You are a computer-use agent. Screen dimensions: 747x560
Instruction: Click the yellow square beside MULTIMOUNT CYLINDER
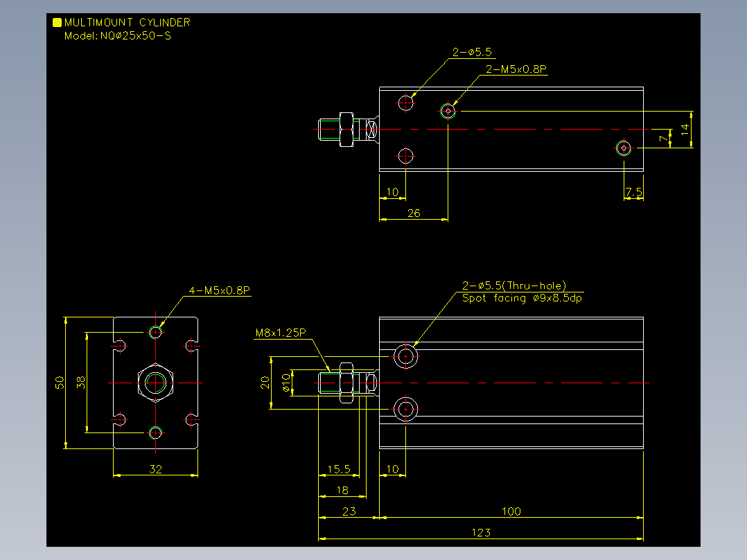point(57,22)
